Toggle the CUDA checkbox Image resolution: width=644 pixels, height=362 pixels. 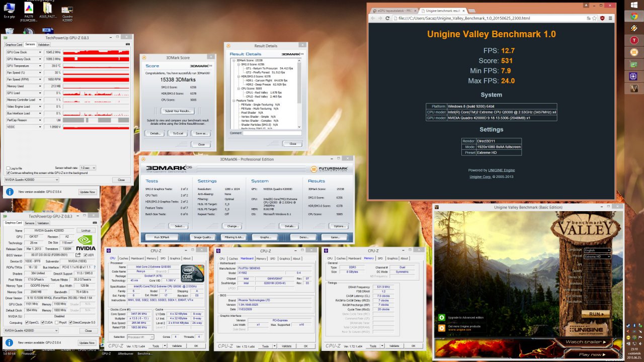[44, 322]
